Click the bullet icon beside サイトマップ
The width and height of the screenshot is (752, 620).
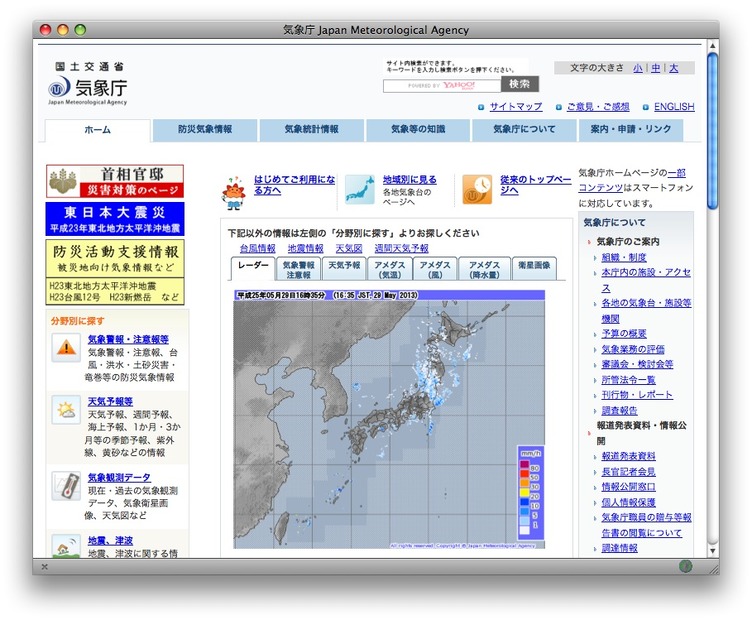pos(481,107)
